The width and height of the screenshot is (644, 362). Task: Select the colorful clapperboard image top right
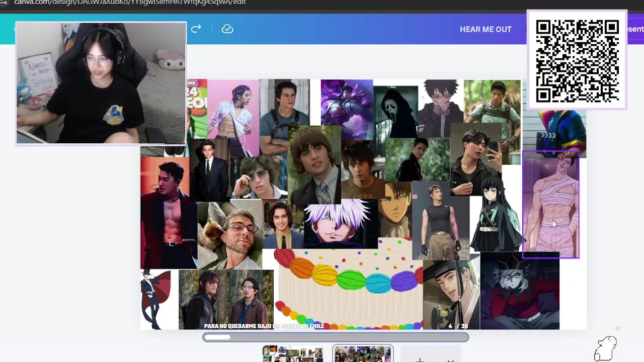click(x=554, y=133)
